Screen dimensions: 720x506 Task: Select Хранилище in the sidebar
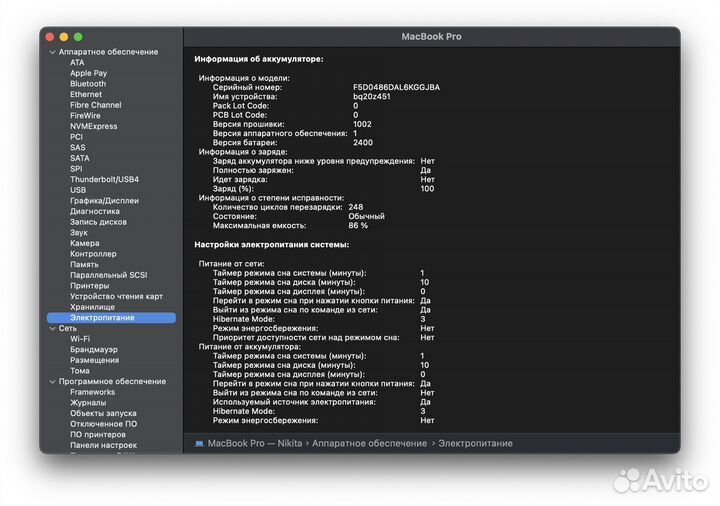[x=92, y=307]
